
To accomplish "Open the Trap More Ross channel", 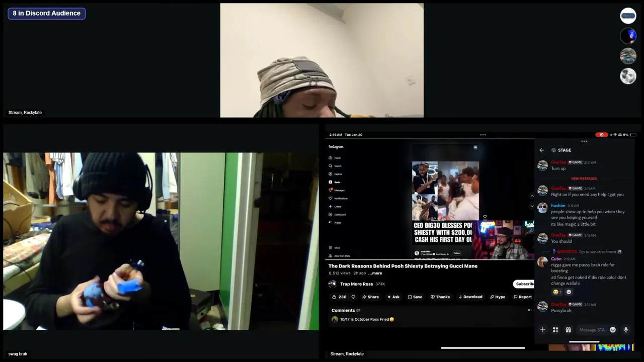I will [x=356, y=284].
